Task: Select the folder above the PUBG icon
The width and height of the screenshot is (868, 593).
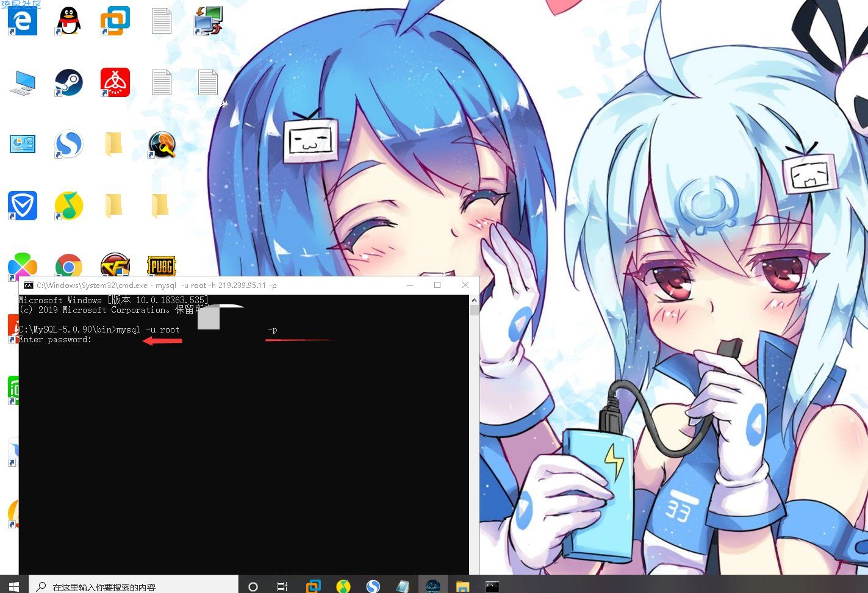Action: pos(160,206)
